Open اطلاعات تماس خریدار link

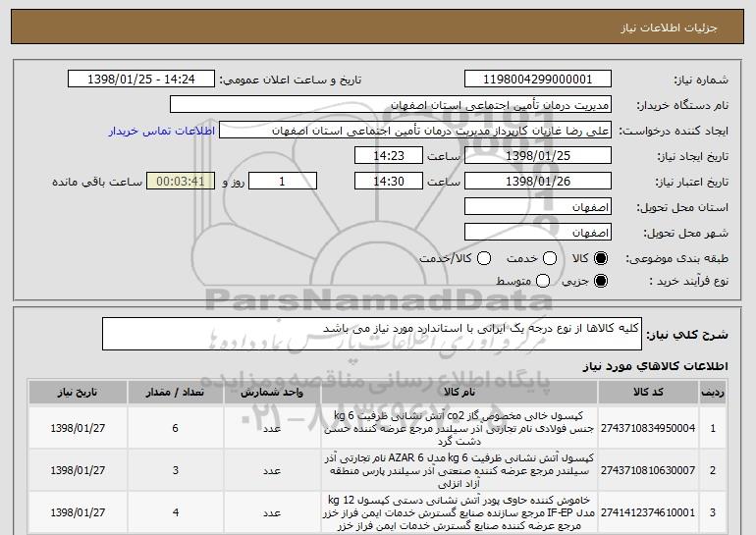(162, 132)
